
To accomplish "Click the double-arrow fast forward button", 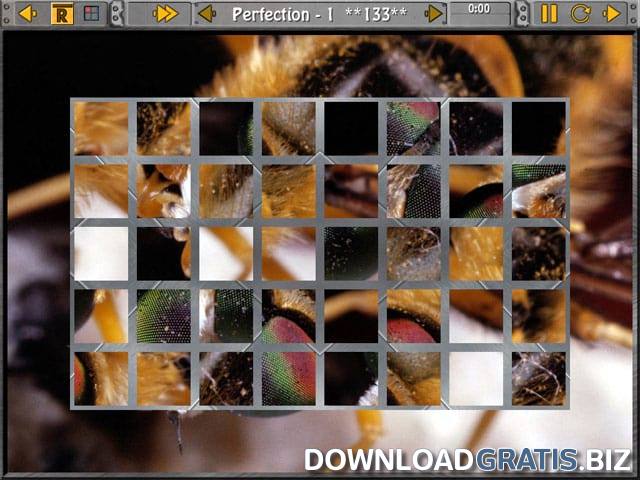I will [166, 14].
